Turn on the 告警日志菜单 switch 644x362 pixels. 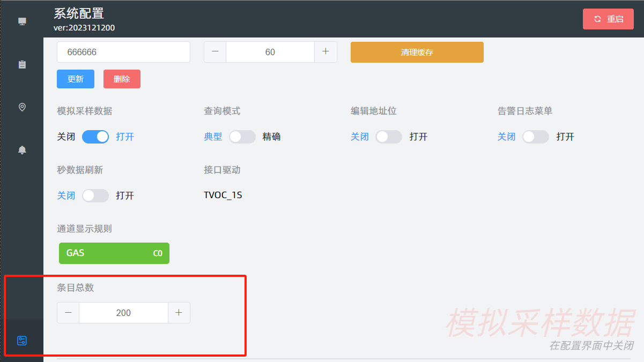tap(536, 137)
